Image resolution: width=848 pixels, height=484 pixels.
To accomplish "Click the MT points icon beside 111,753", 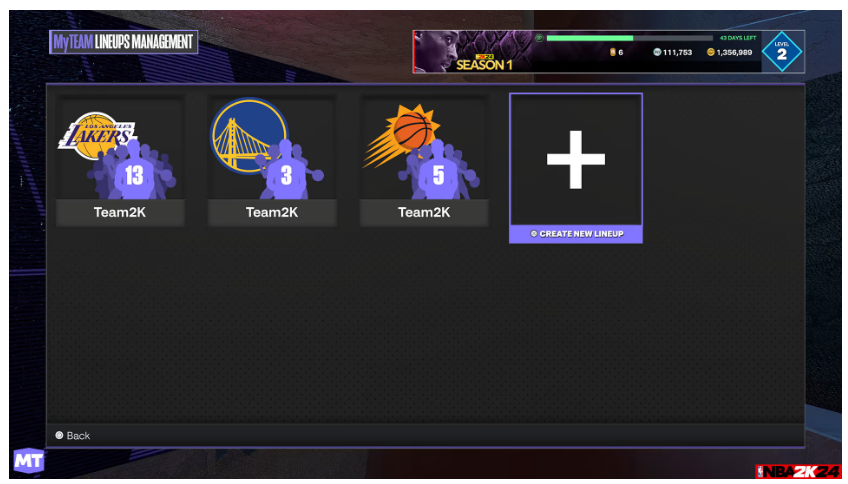I will point(657,52).
